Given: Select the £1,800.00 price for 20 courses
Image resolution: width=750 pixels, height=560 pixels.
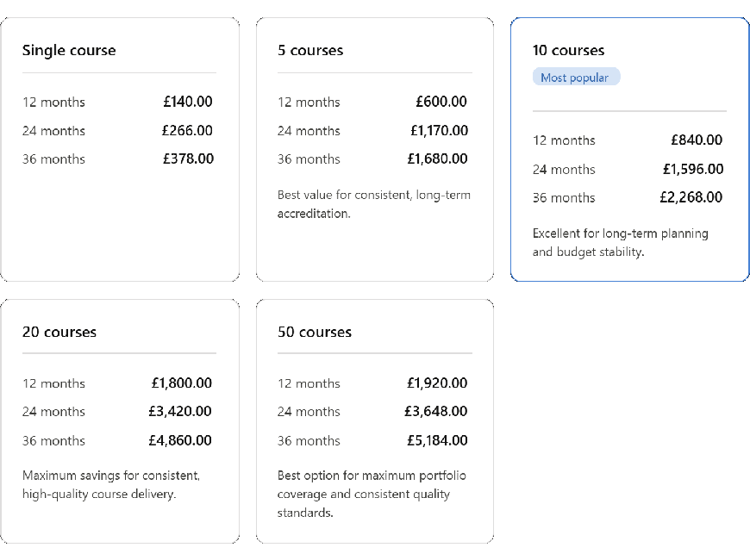Looking at the screenshot, I should tap(181, 383).
